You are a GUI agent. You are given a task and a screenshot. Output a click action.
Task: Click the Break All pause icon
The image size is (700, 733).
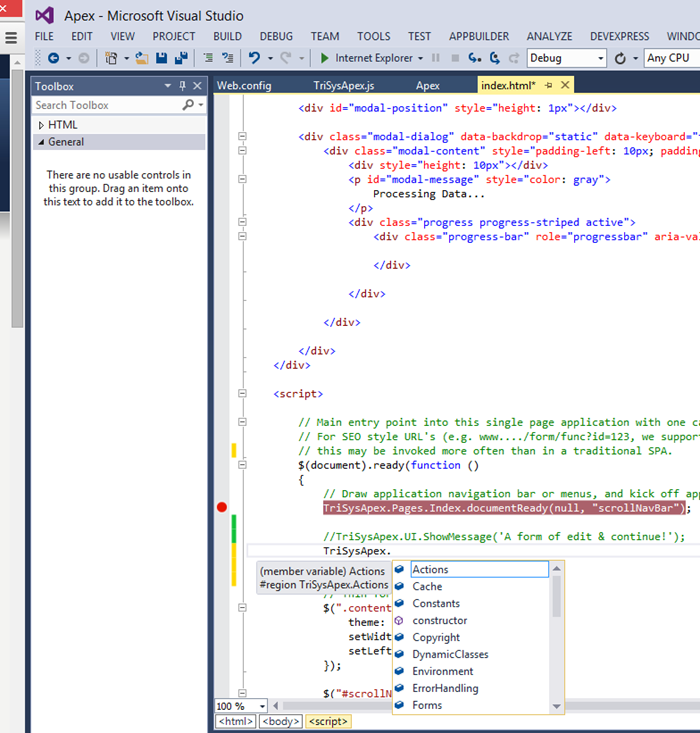(435, 58)
